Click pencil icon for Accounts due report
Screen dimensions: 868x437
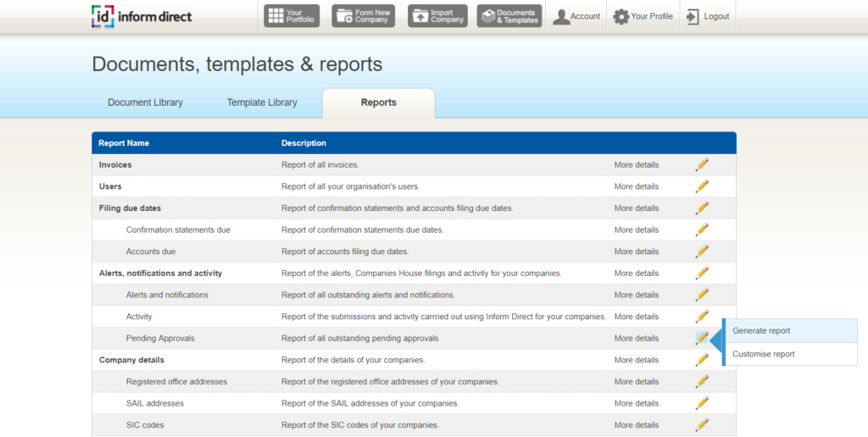coord(702,252)
